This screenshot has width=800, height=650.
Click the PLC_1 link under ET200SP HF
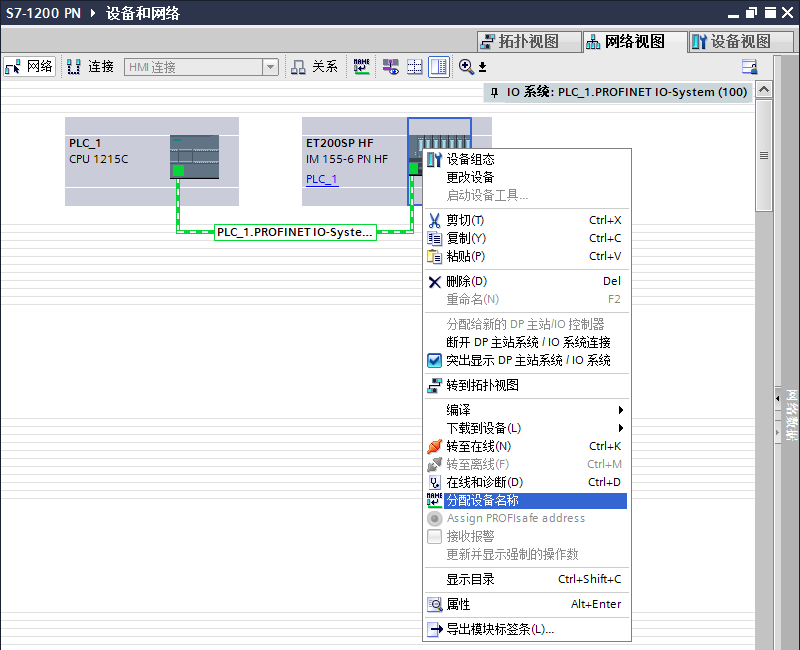coord(321,179)
